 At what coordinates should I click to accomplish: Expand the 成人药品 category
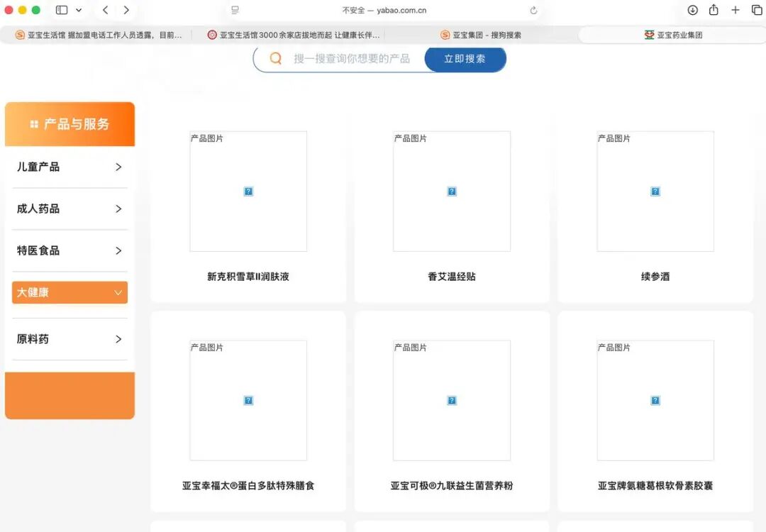[x=69, y=209]
